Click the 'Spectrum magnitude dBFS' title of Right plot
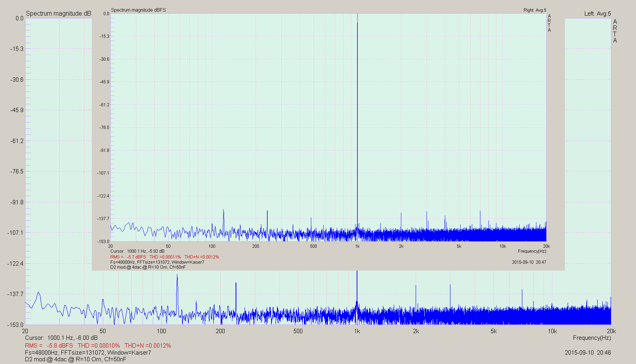The width and height of the screenshot is (636, 364). point(138,10)
